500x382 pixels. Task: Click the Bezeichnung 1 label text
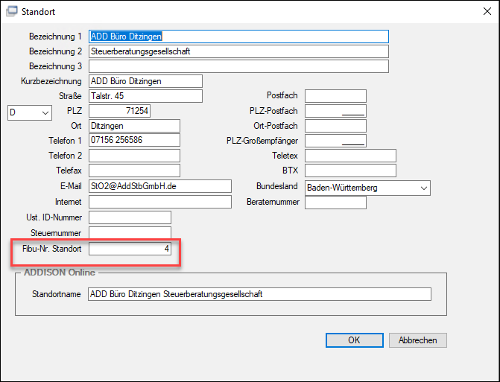pyautogui.click(x=55, y=36)
